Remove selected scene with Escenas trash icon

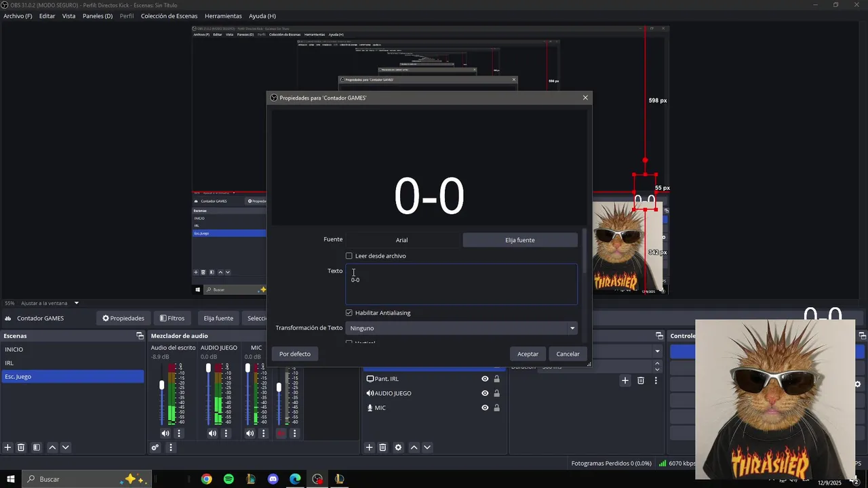pyautogui.click(x=21, y=447)
